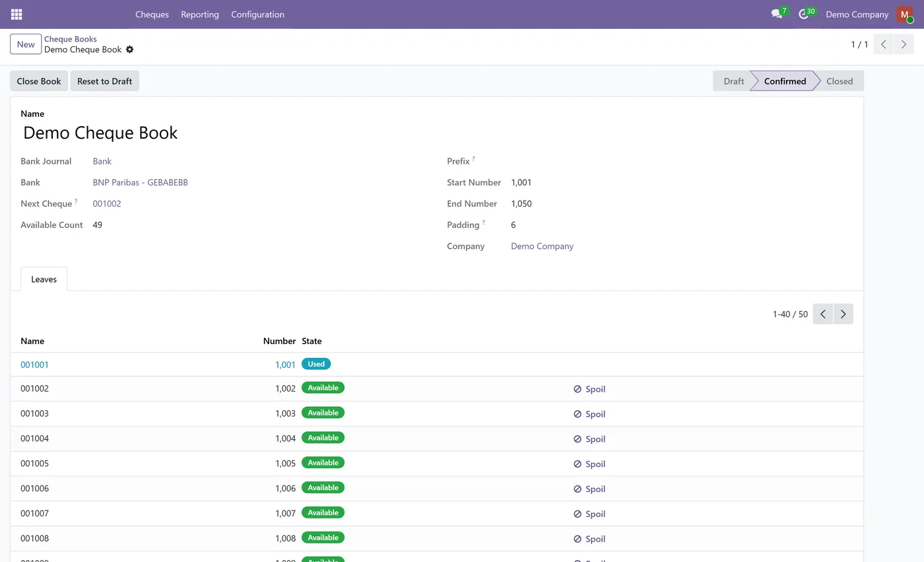The height and width of the screenshot is (562, 924).
Task: Spoil cheque leaf 001004
Action: click(589, 439)
